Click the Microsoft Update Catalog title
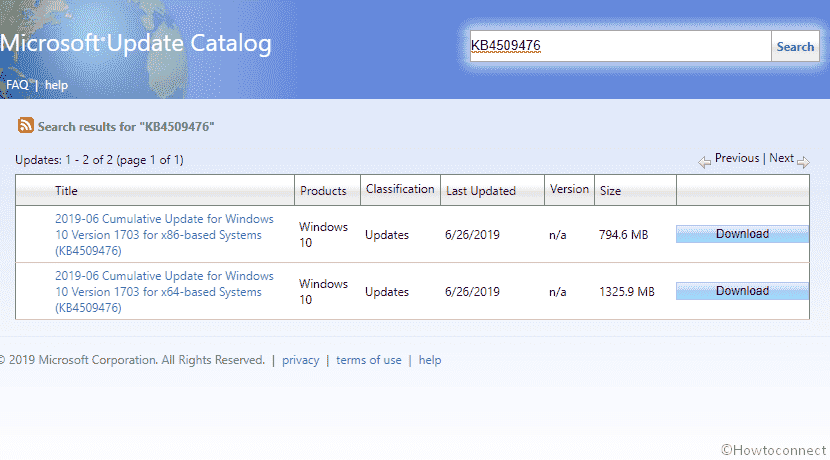This screenshot has width=830, height=460. 136,43
